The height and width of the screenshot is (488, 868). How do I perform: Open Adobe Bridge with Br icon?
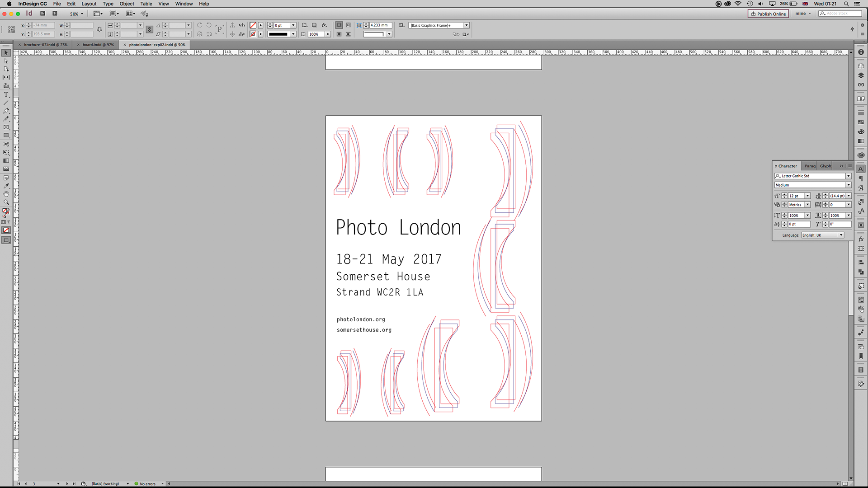click(x=42, y=14)
